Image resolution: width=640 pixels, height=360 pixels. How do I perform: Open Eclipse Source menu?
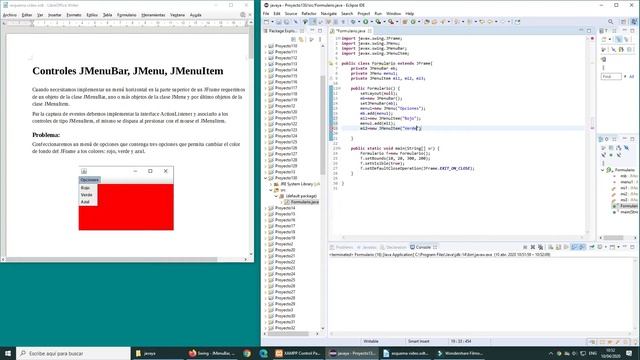[x=291, y=13]
